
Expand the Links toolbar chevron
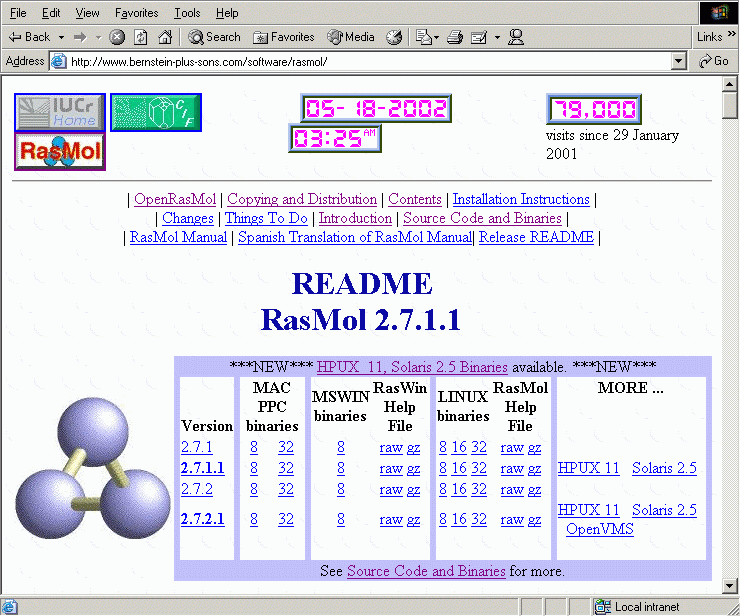[x=732, y=34]
